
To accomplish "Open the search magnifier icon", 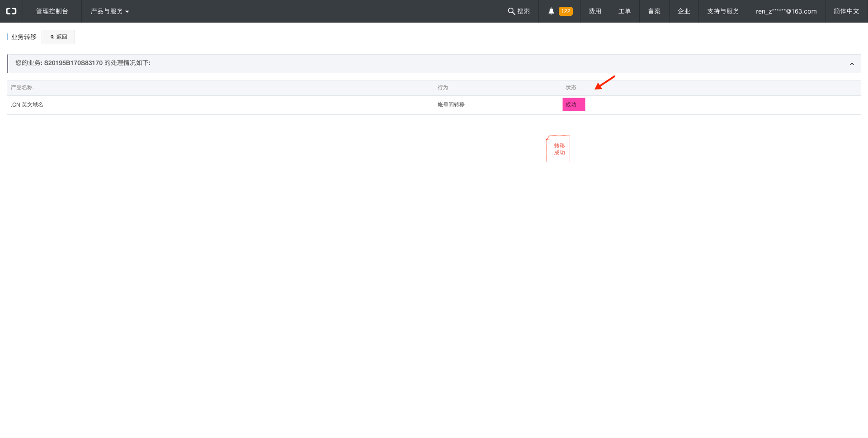I will click(511, 11).
